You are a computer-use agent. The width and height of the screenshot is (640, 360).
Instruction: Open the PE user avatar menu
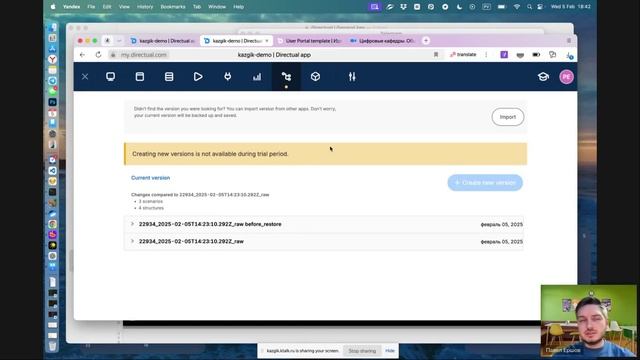click(567, 77)
